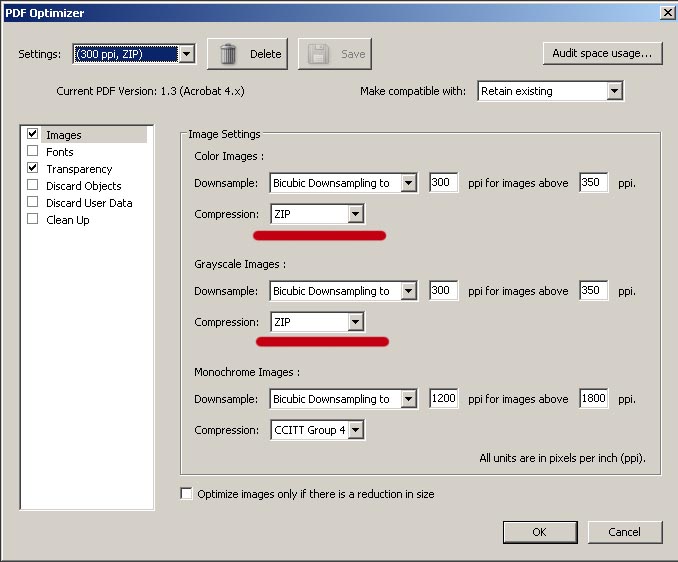Click the trash can Delete icon

click(228, 54)
